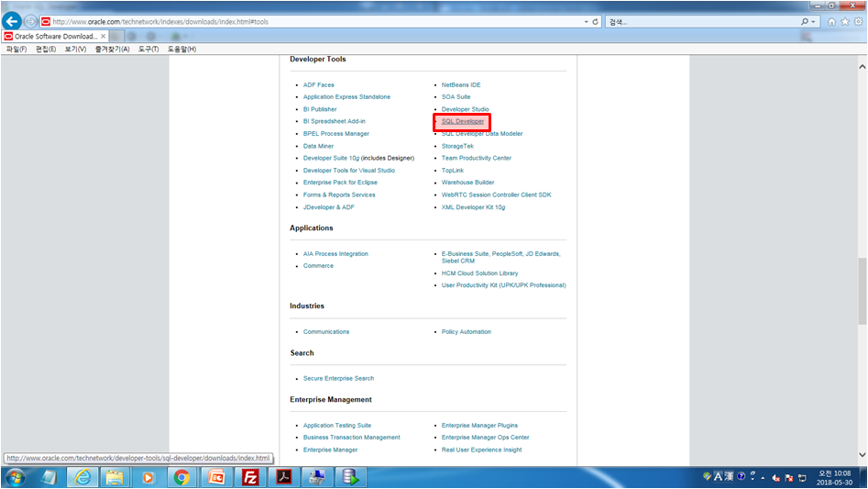The height and width of the screenshot is (489, 868).
Task: Open the StorageTek link
Action: [457, 146]
